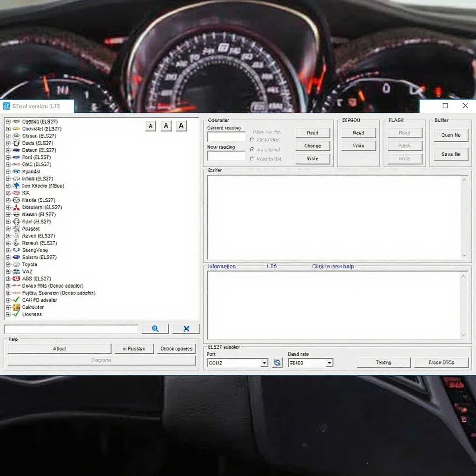This screenshot has height=476, width=476.
Task: Select the largest font size A button
Action: pos(181,126)
